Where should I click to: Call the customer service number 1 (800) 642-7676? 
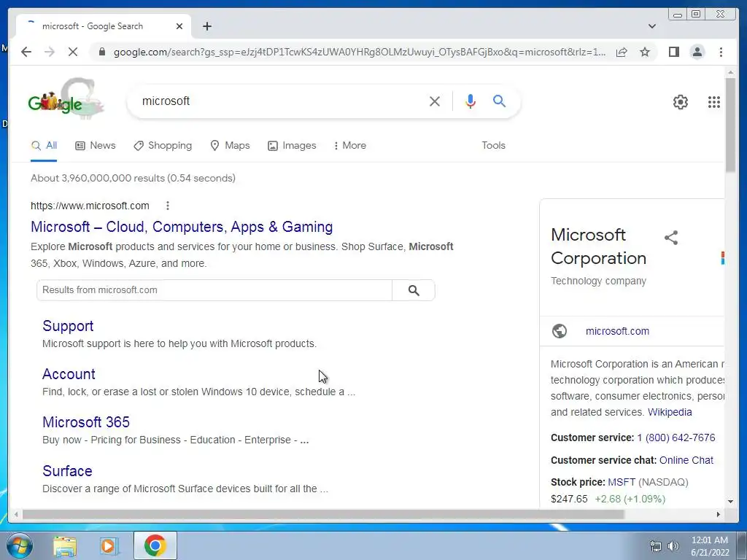(x=676, y=437)
